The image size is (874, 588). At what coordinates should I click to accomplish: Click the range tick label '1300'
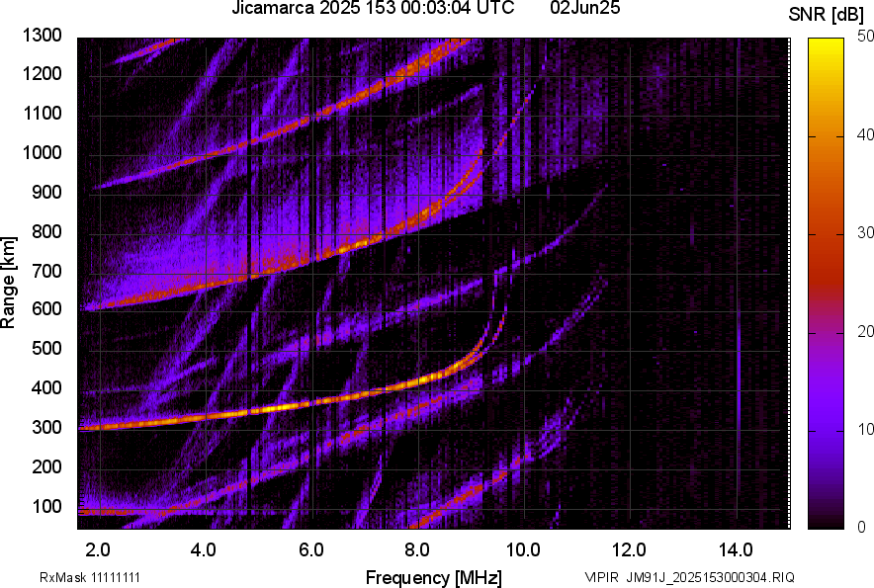(42, 36)
